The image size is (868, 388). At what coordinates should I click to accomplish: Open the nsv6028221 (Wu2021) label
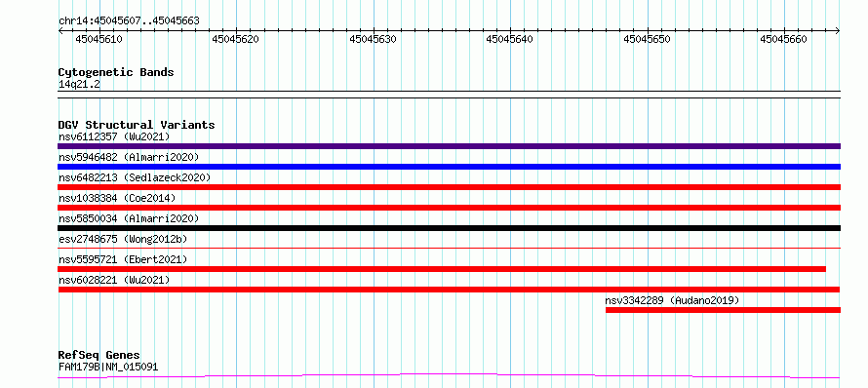[114, 280]
